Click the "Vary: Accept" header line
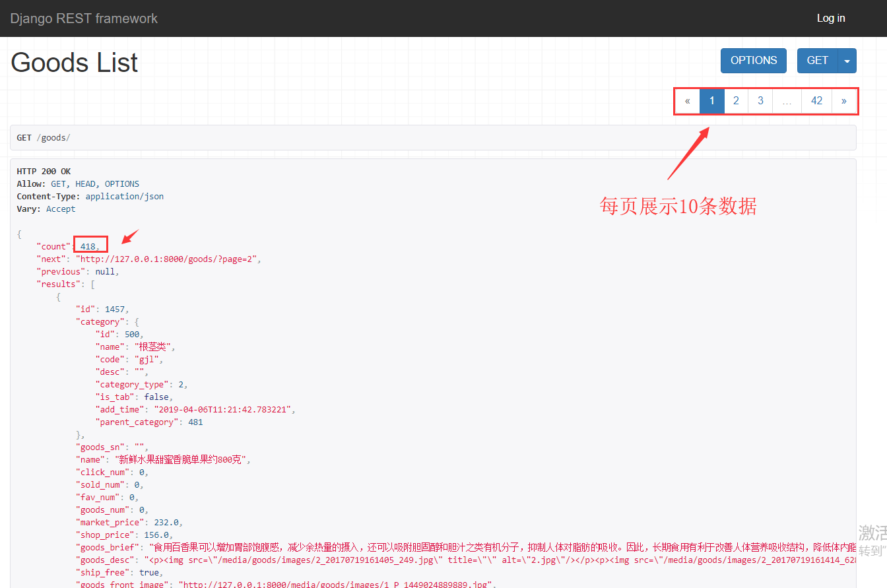The image size is (887, 588). 46,209
